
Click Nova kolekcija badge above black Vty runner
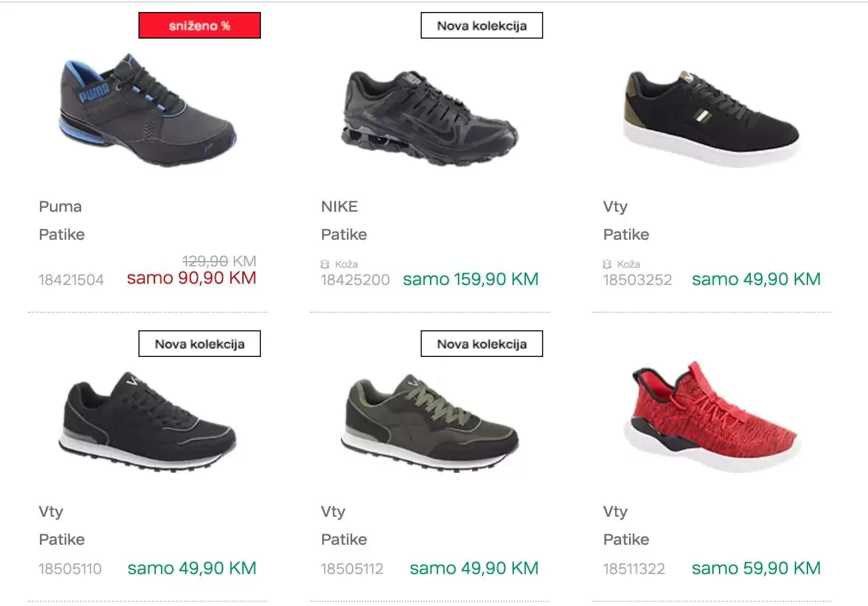(200, 344)
